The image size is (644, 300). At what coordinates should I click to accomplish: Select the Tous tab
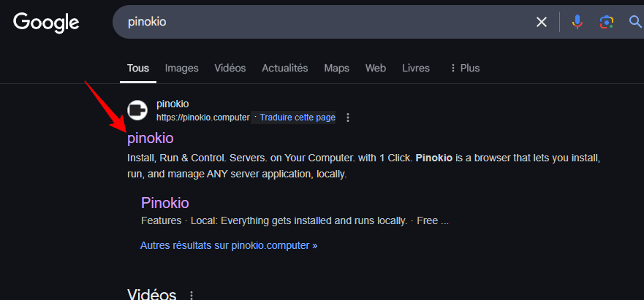138,68
